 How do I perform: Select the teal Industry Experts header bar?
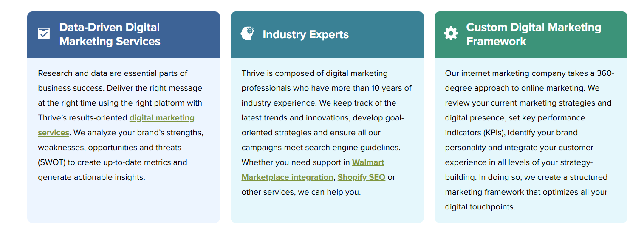(327, 35)
